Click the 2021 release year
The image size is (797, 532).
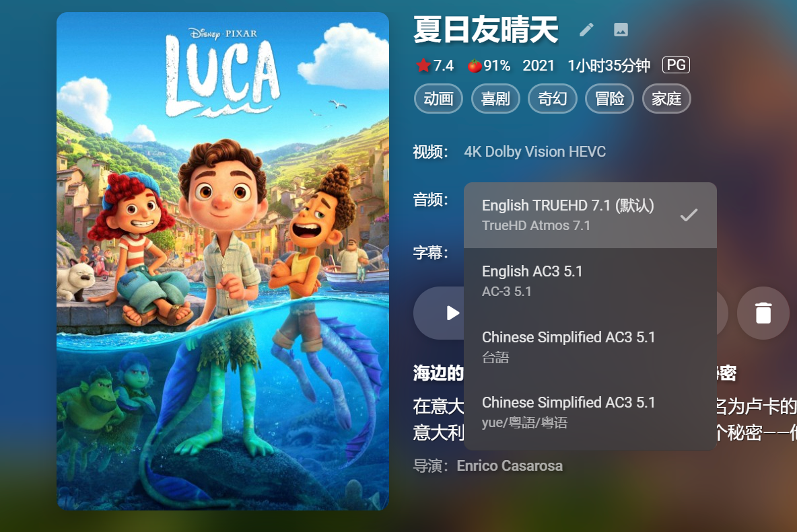point(539,65)
